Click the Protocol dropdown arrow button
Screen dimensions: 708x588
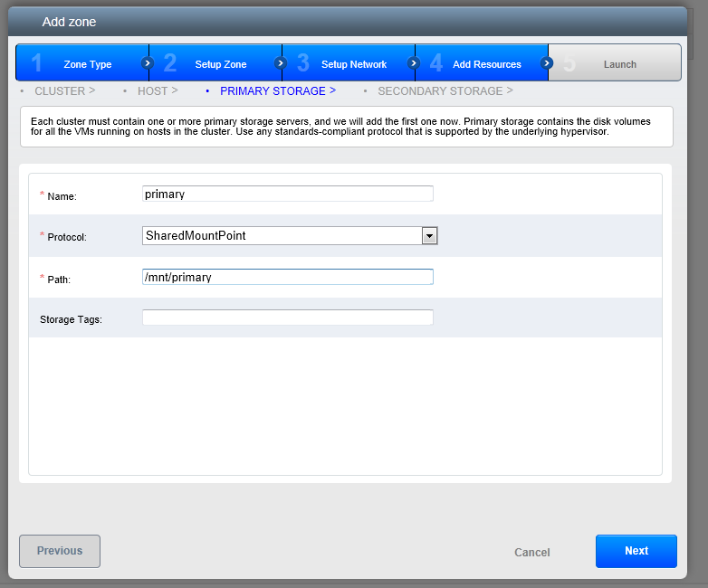click(x=429, y=235)
